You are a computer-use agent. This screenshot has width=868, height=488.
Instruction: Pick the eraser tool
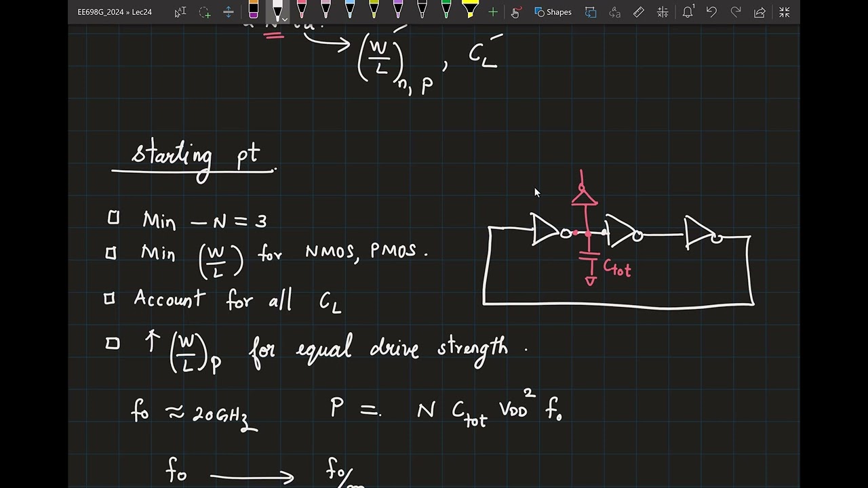[x=253, y=9]
